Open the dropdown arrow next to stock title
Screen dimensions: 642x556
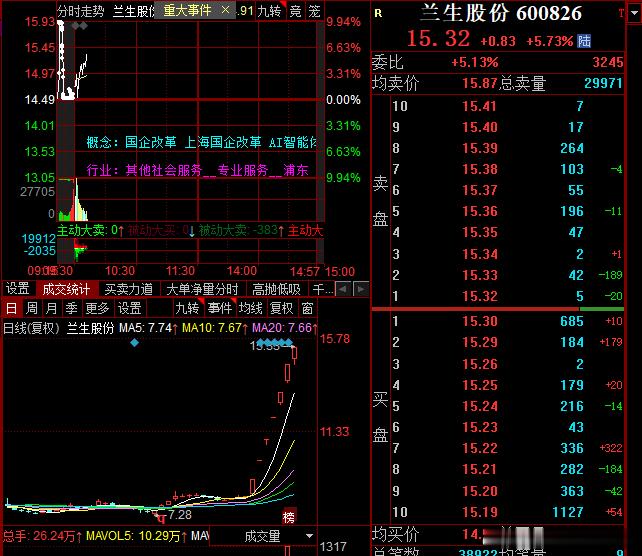(634, 13)
